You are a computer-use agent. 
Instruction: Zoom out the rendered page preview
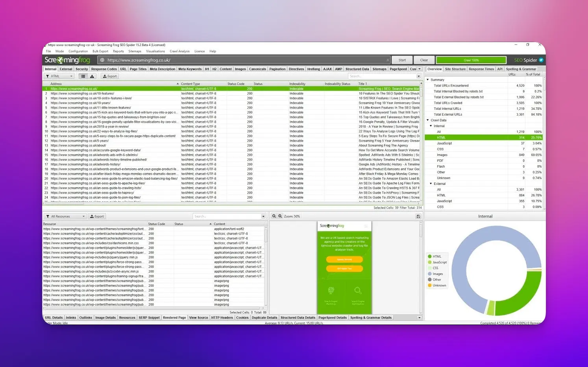pyautogui.click(x=274, y=216)
